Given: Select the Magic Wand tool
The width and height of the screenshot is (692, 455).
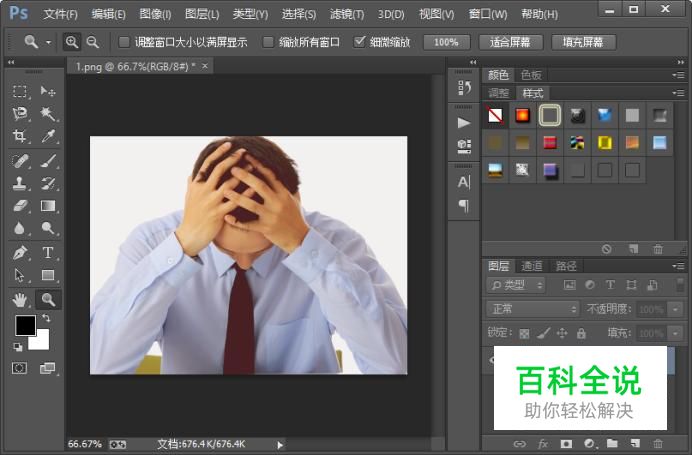Looking at the screenshot, I should click(x=48, y=114).
